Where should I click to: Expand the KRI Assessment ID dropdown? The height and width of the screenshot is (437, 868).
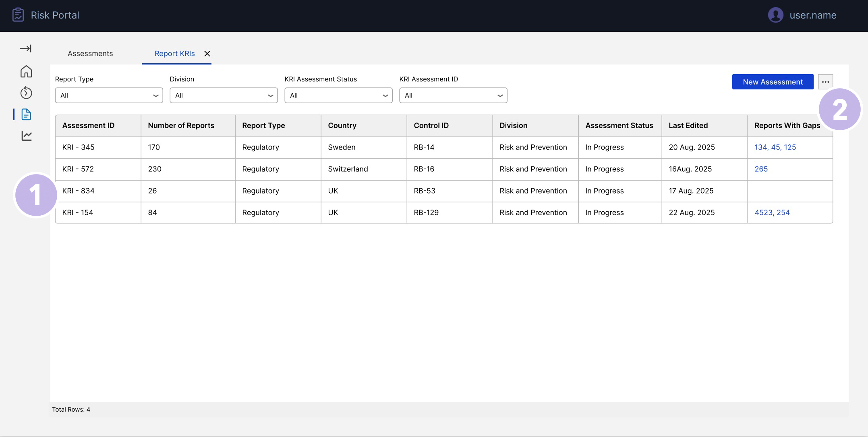pos(453,96)
